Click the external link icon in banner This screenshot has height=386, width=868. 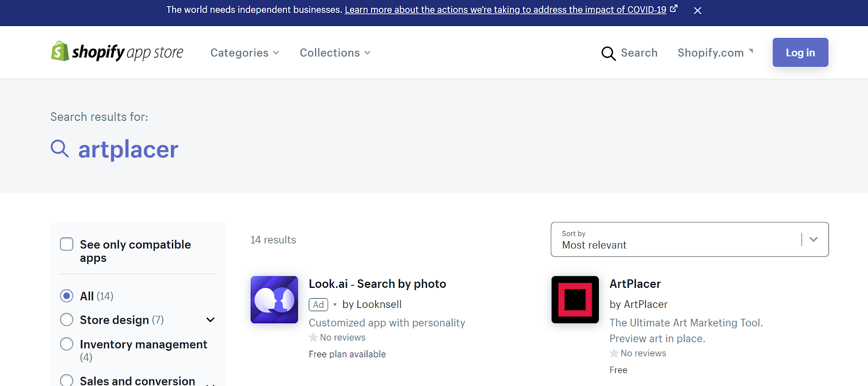pyautogui.click(x=674, y=9)
